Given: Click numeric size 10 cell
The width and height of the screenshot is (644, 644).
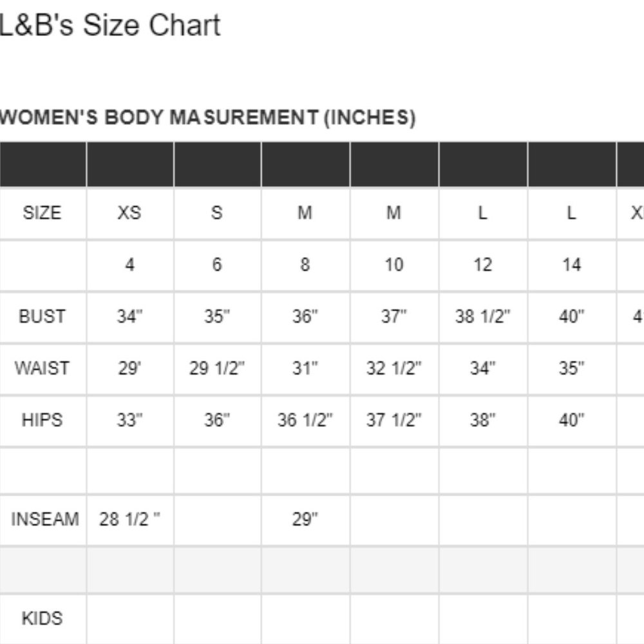Looking at the screenshot, I should [394, 265].
